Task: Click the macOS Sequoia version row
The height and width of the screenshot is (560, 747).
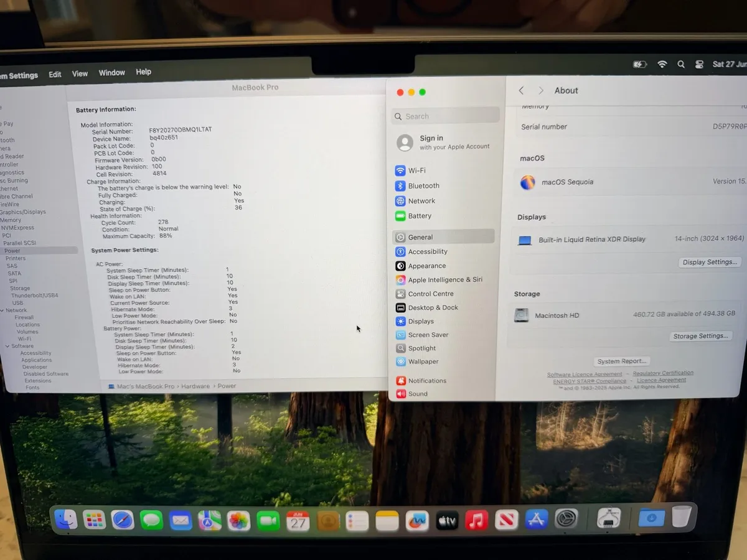Action: [629, 182]
